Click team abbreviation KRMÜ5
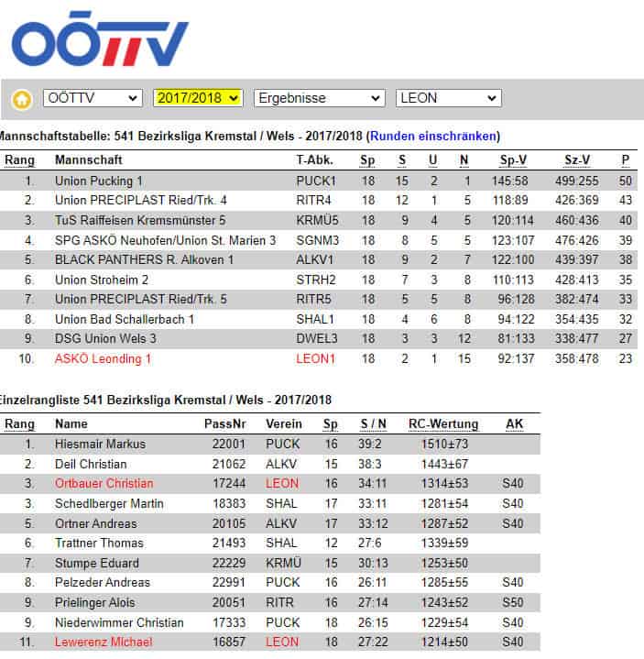 [x=317, y=220]
